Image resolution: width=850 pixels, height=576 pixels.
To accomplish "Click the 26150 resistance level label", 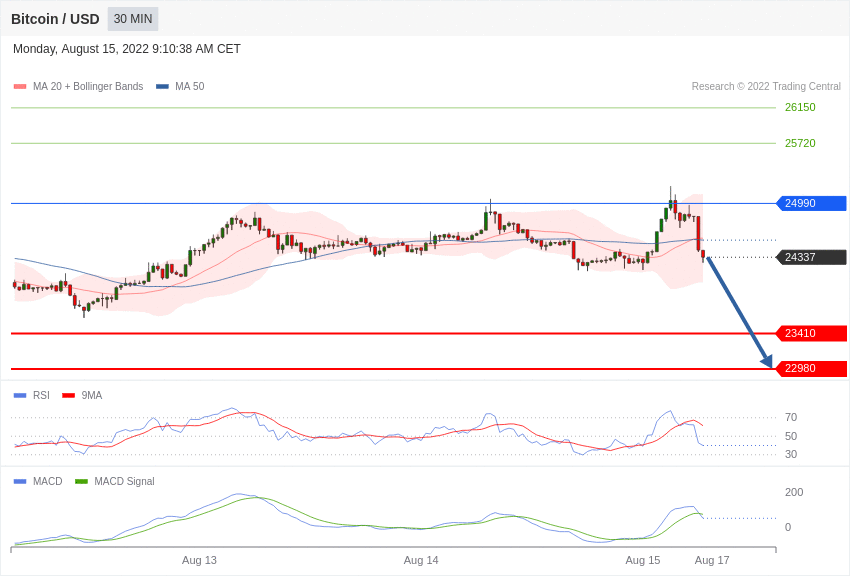I will point(800,107).
